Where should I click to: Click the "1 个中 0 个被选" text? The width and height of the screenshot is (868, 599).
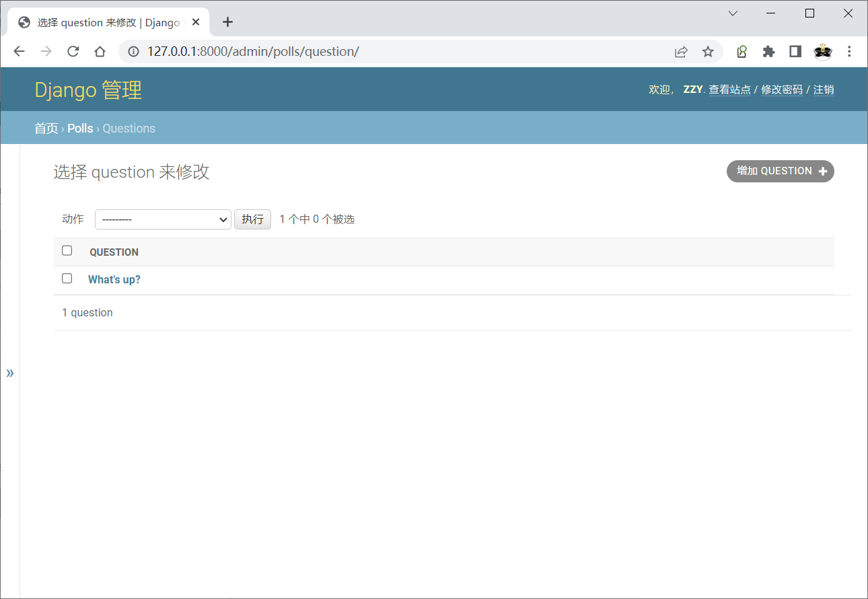[x=317, y=219]
